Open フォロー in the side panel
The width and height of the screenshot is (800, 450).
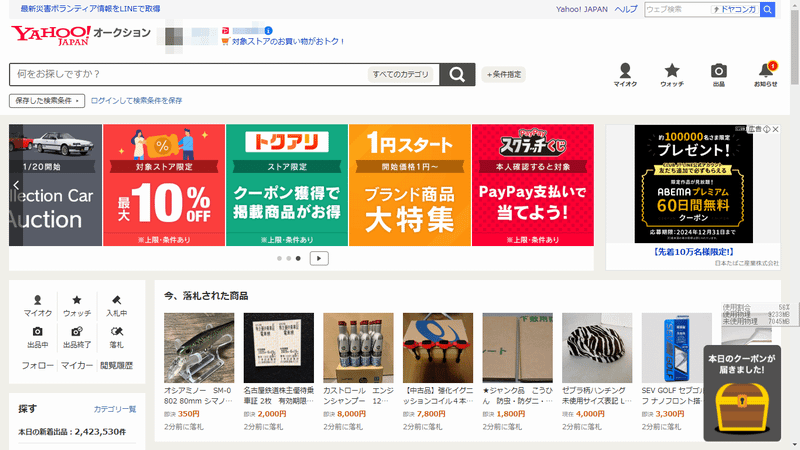tap(38, 365)
